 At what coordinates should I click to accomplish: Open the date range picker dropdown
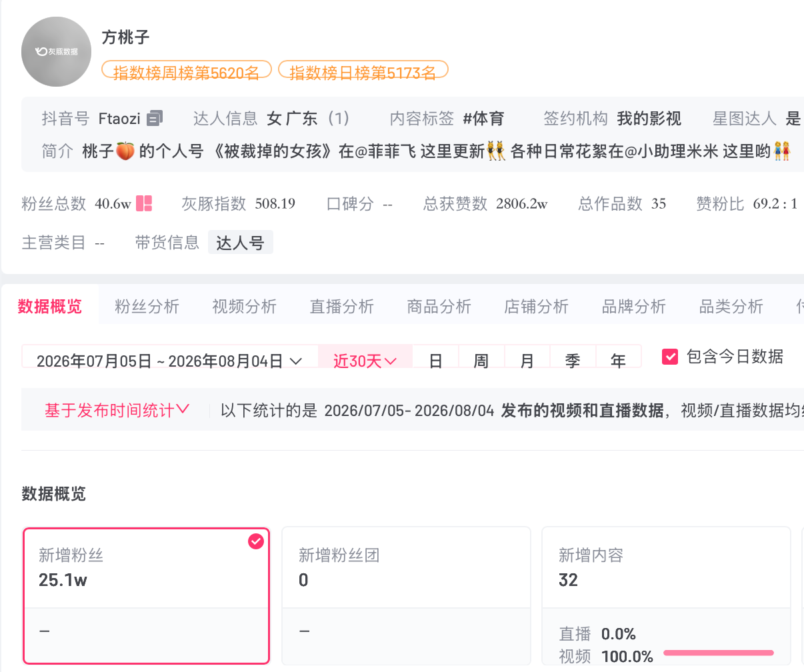170,361
